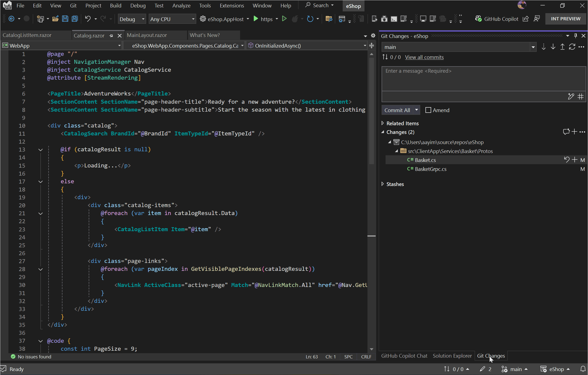Click the Push up-arrow icon

click(x=562, y=47)
